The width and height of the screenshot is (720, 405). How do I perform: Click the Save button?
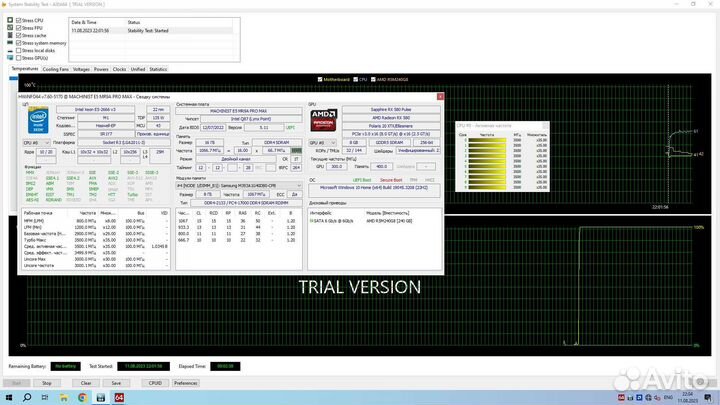click(x=116, y=383)
